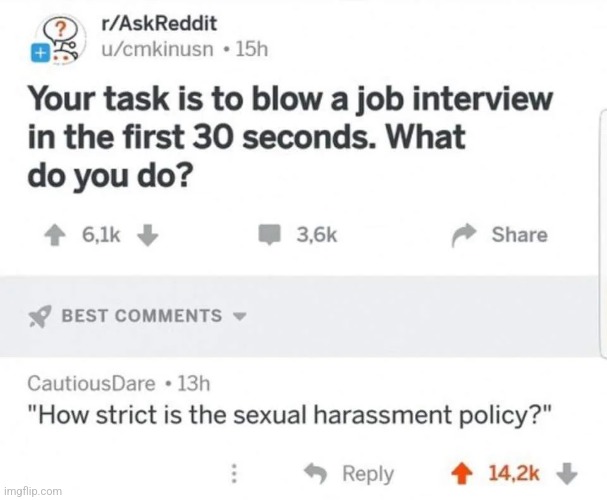Click the AskReddit community avatar
This screenshot has width=607, height=500.
click(62, 39)
